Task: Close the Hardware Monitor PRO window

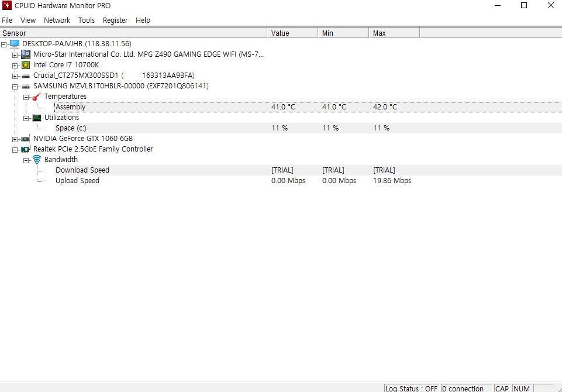Action: pos(551,5)
